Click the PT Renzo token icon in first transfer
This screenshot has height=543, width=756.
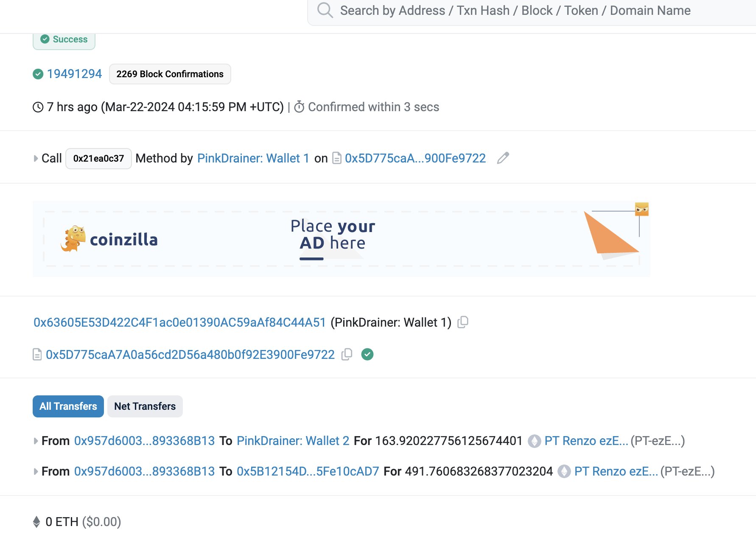(x=534, y=441)
